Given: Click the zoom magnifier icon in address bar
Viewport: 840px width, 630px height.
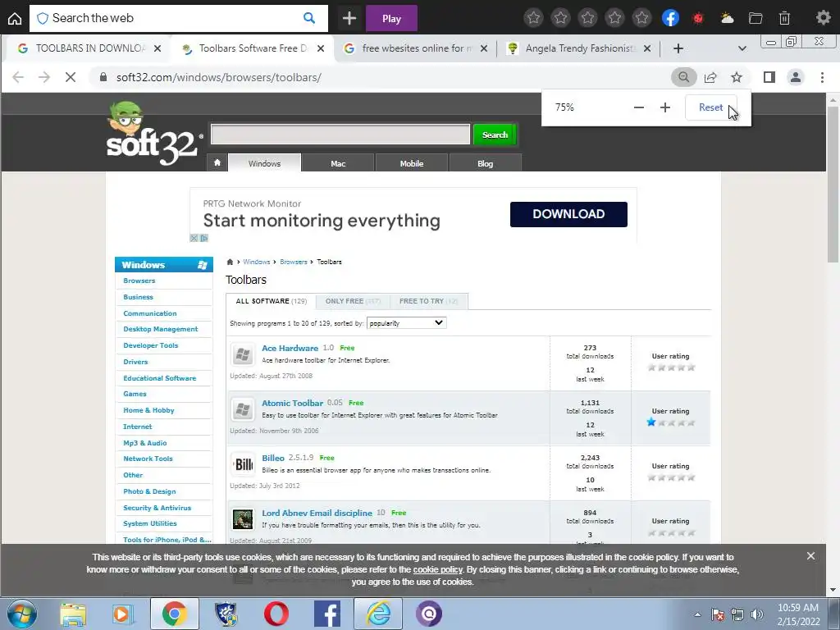Looking at the screenshot, I should pos(683,77).
